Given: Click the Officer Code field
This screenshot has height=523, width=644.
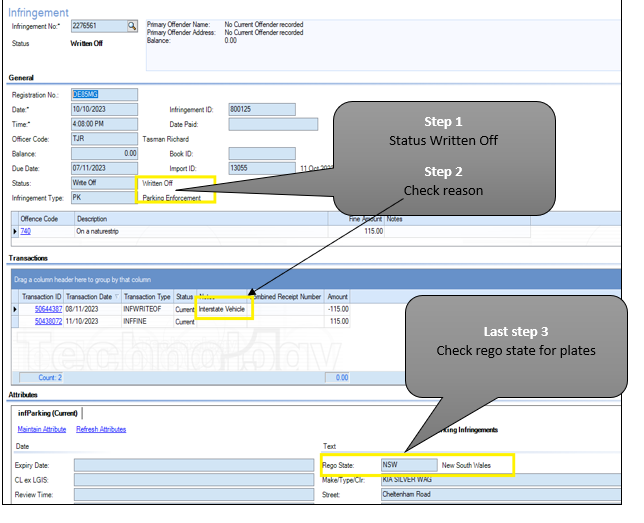Looking at the screenshot, I should click(105, 139).
